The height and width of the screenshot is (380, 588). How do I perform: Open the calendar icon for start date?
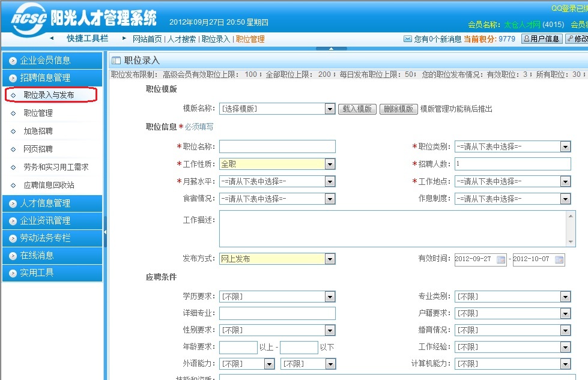(501, 259)
